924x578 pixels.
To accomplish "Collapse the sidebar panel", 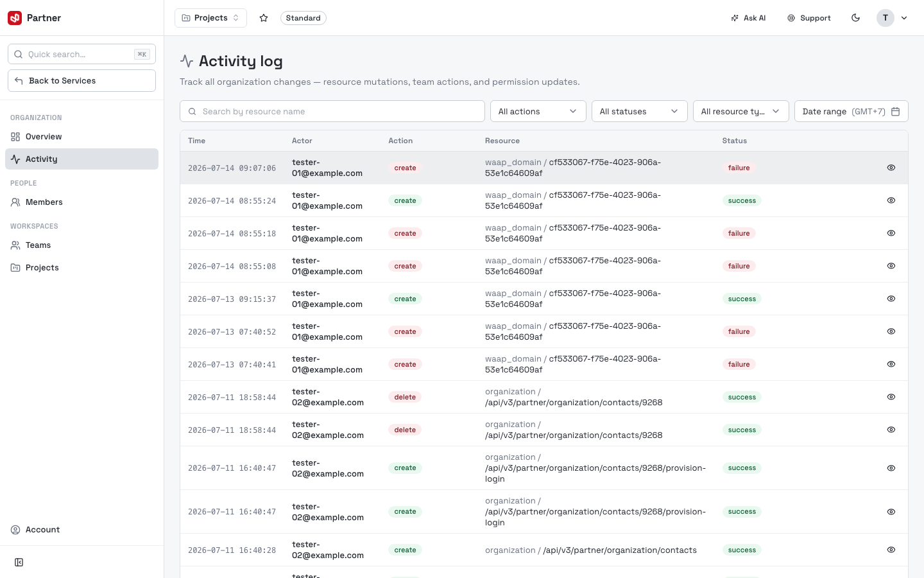I will pyautogui.click(x=19, y=563).
